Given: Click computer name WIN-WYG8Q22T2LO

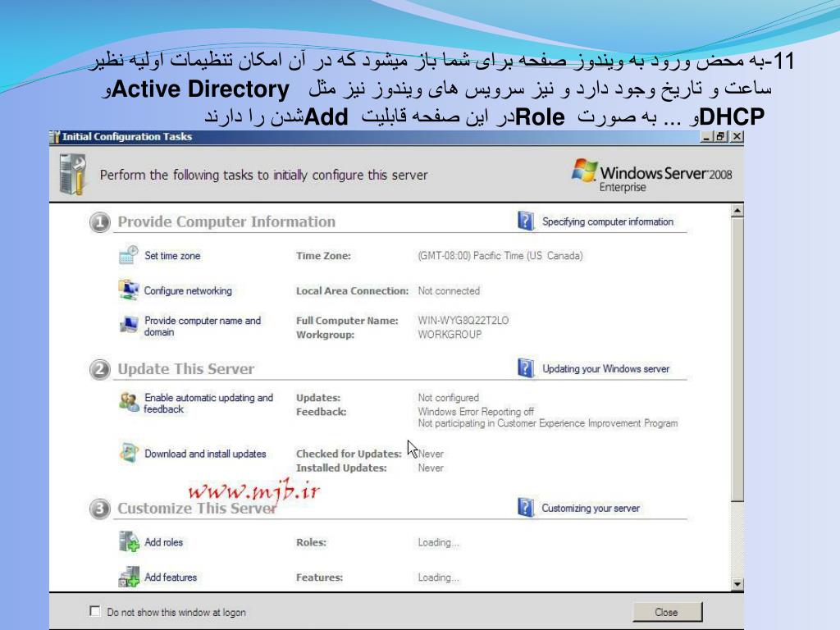Looking at the screenshot, I should pyautogui.click(x=463, y=321).
